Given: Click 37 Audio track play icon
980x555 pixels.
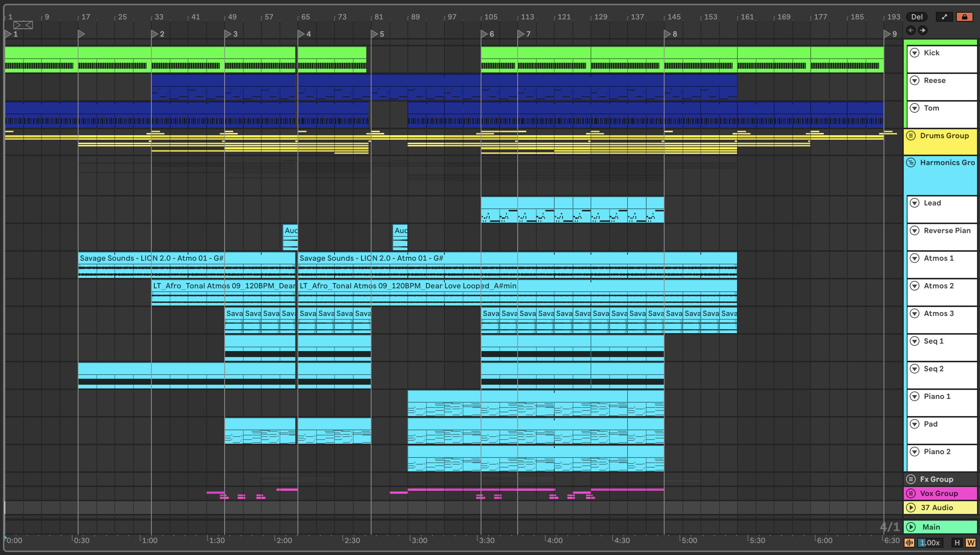Looking at the screenshot, I should (911, 507).
